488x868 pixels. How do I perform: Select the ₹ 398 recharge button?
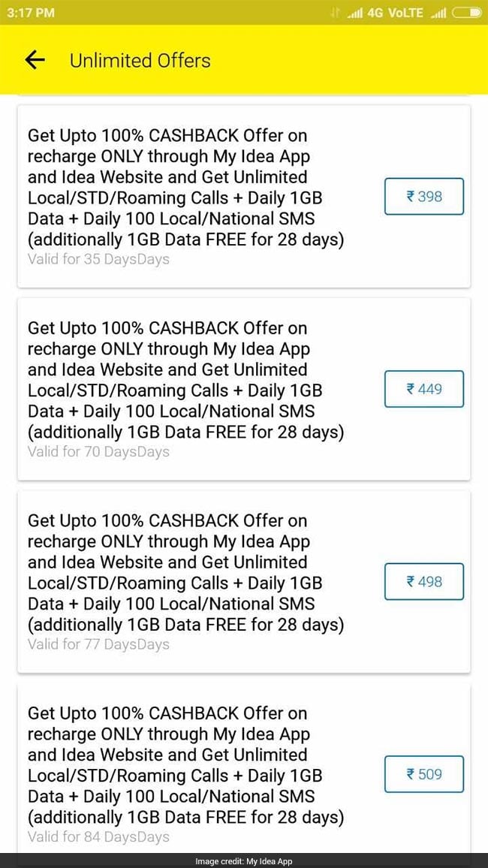pos(423,197)
